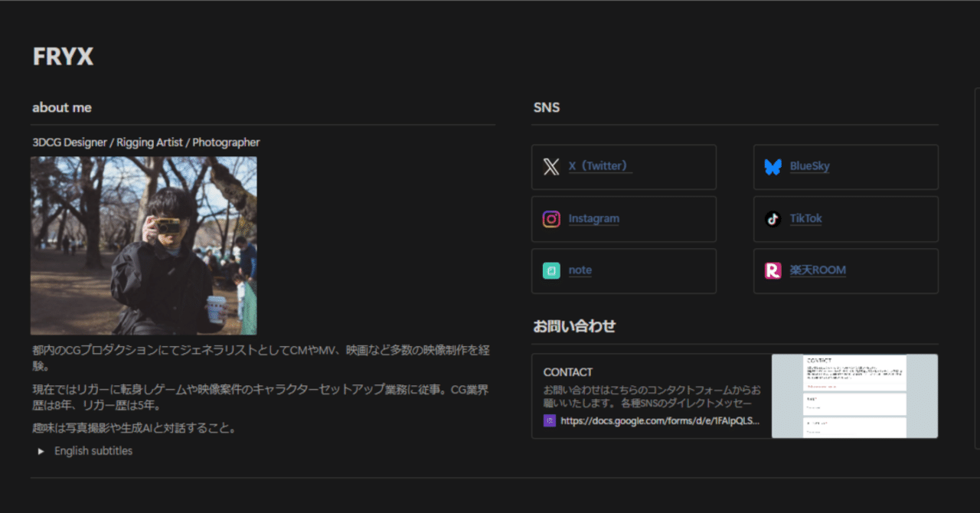Click the contact form preview image

(854, 395)
